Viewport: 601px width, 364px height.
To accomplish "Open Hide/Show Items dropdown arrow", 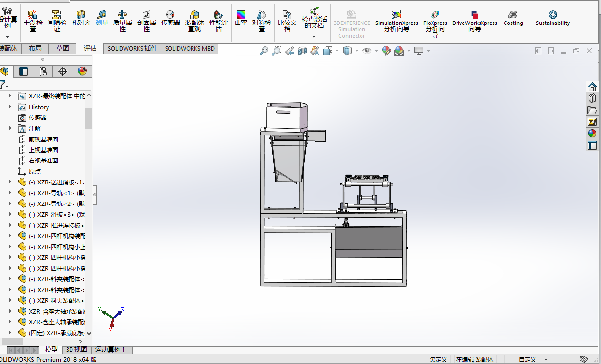I will click(376, 51).
